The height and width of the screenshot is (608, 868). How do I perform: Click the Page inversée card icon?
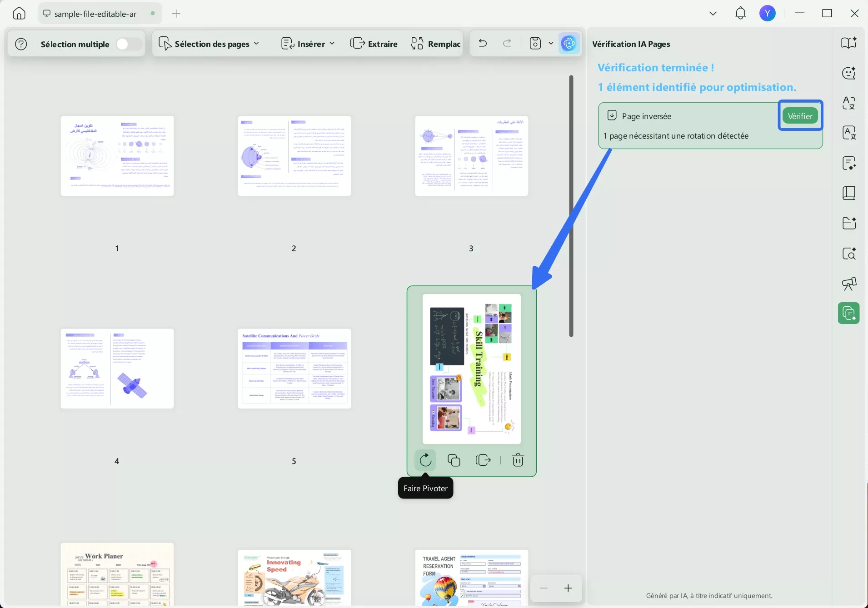click(x=612, y=115)
